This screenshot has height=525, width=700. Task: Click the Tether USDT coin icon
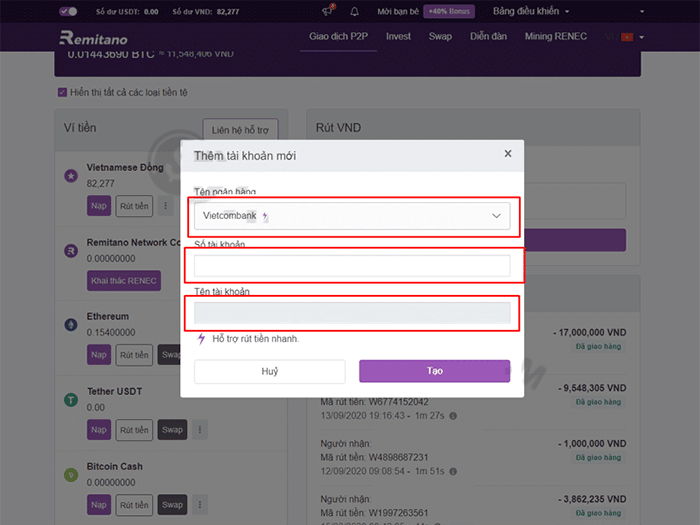[x=71, y=400]
